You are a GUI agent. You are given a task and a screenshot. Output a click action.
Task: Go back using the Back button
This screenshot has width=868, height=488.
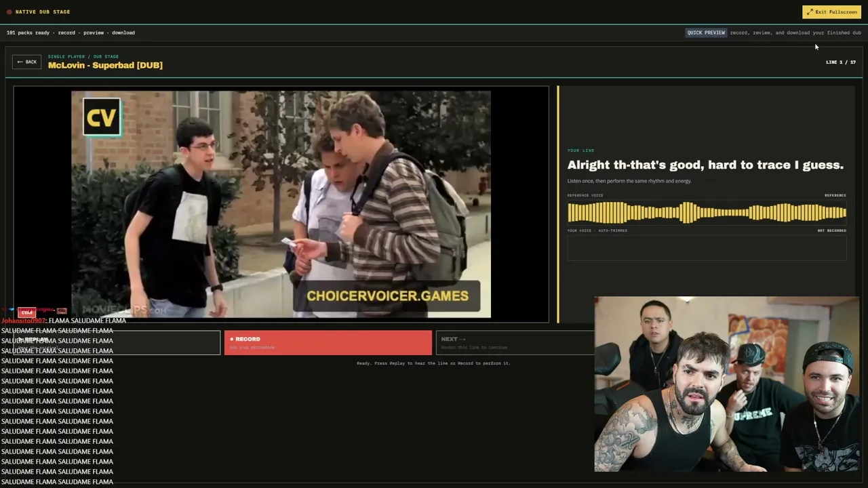[x=27, y=62]
